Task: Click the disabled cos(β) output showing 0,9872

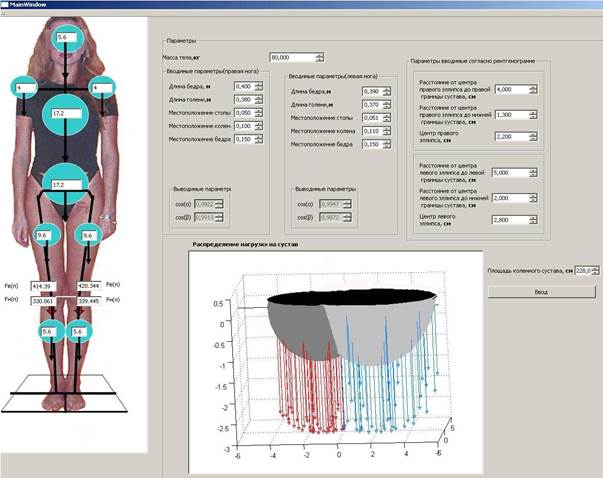Action: pyautogui.click(x=335, y=218)
